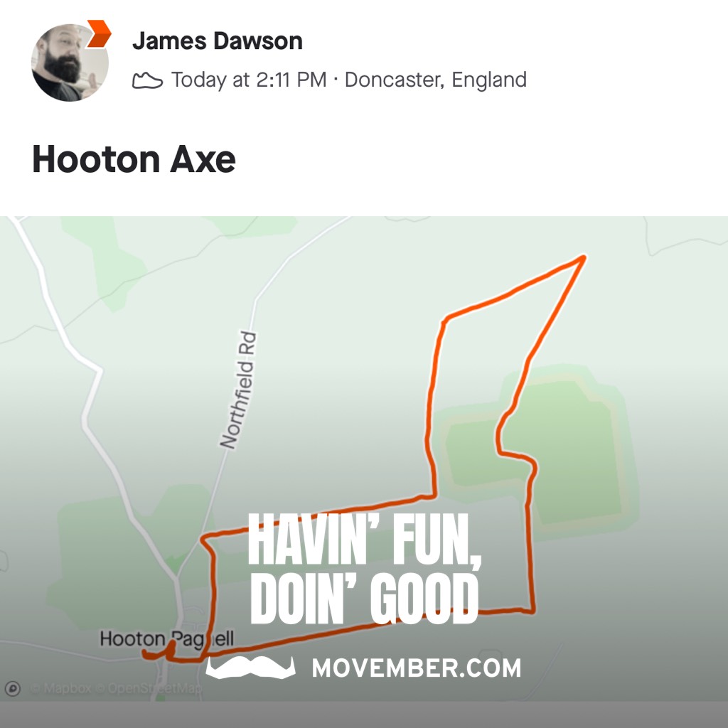Select the Today at 2:11 PM timestamp
This screenshot has width=728, height=728.
pos(249,80)
